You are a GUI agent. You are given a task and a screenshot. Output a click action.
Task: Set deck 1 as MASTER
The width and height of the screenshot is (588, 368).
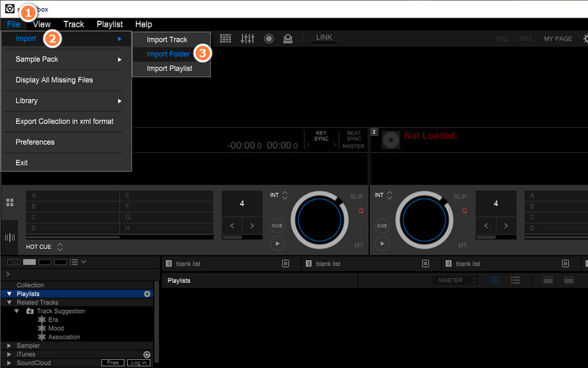tap(354, 146)
